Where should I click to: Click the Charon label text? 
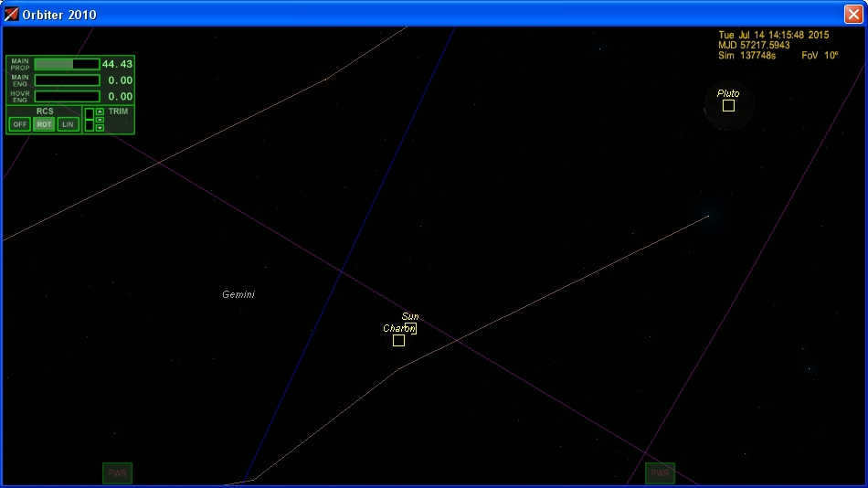[x=399, y=328]
